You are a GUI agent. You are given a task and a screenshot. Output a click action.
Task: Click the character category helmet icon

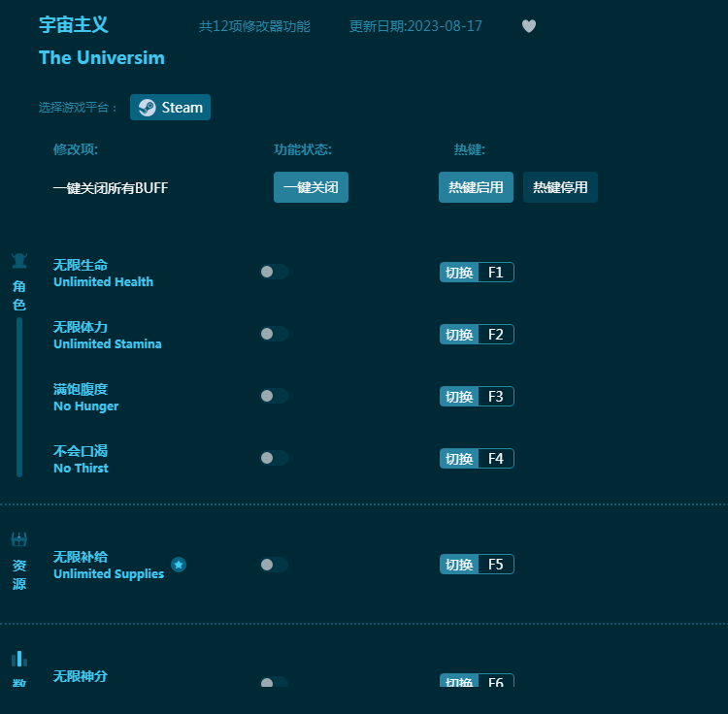(x=19, y=261)
